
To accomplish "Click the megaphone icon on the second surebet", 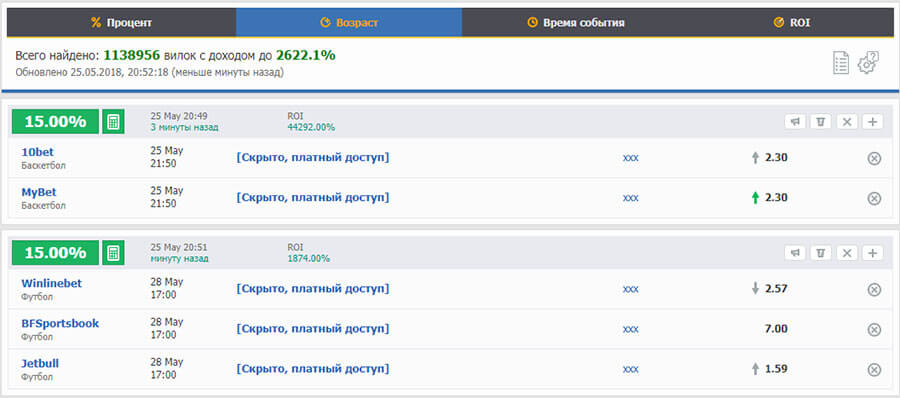I will (795, 253).
